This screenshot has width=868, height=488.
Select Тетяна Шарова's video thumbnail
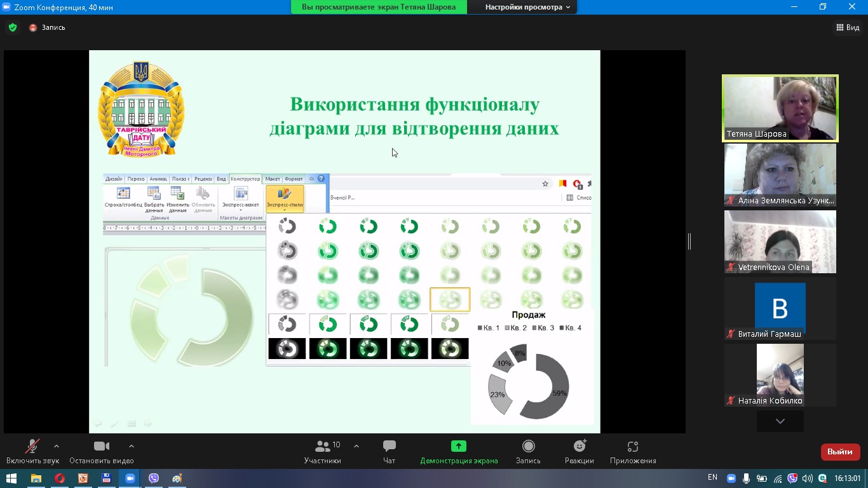tap(780, 108)
